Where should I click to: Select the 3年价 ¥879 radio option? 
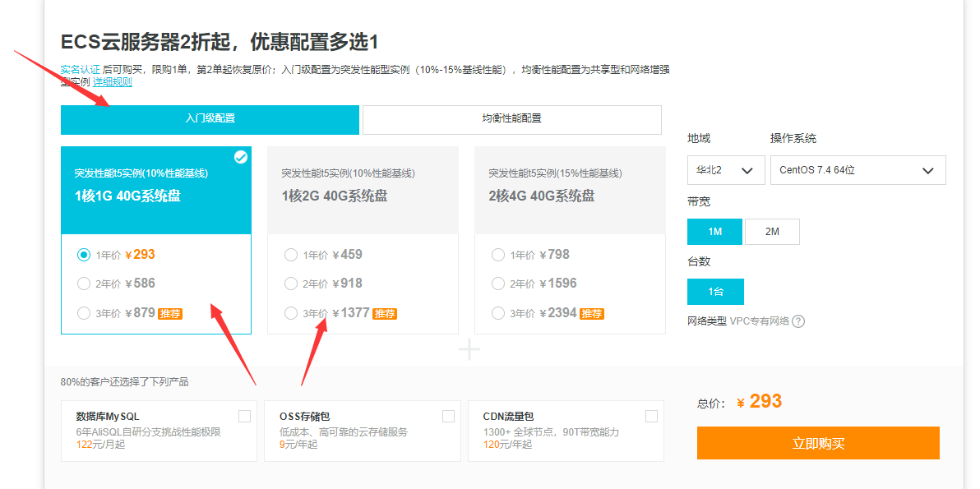[83, 312]
